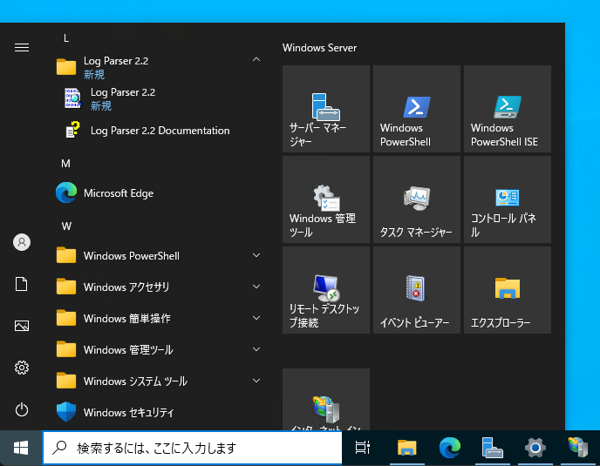This screenshot has height=466, width=600.
Task: Open the Server Manager tile
Action: point(326,109)
